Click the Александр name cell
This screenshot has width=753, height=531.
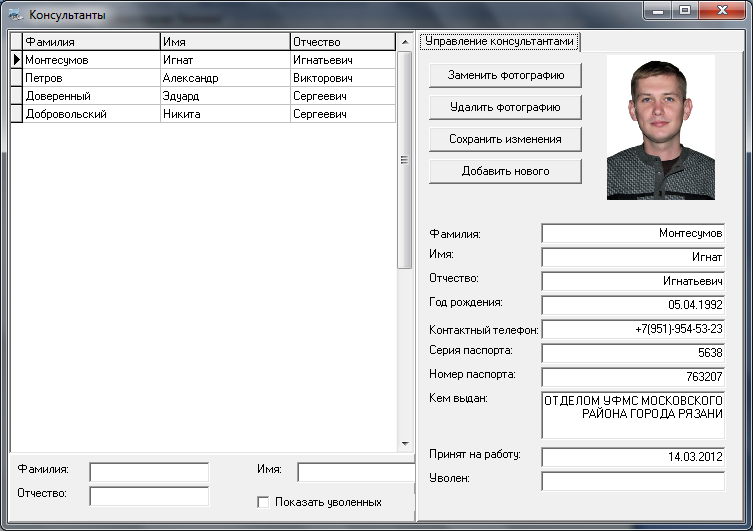point(225,78)
